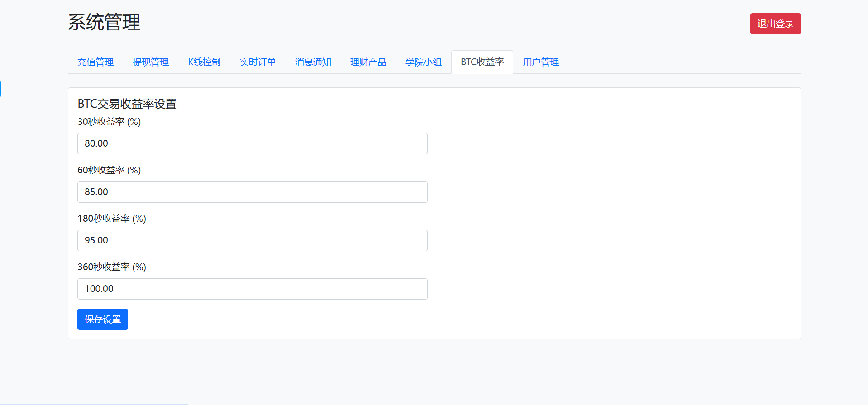Viewport: 868px width, 405px height.
Task: Click the 系统管理 page title
Action: [x=104, y=22]
